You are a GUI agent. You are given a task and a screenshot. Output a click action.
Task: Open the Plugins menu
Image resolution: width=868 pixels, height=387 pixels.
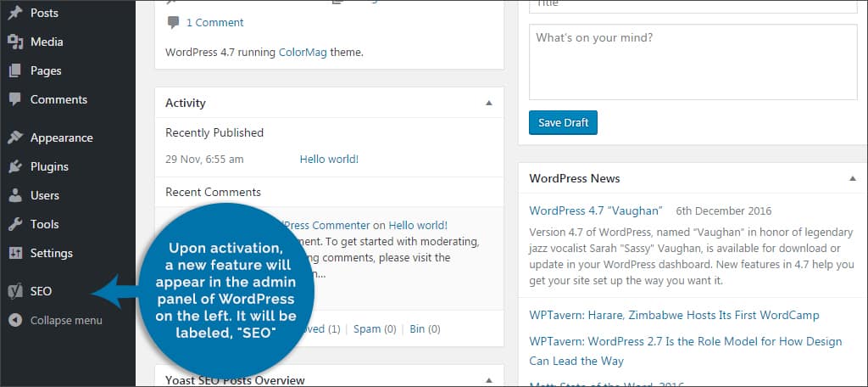point(49,166)
